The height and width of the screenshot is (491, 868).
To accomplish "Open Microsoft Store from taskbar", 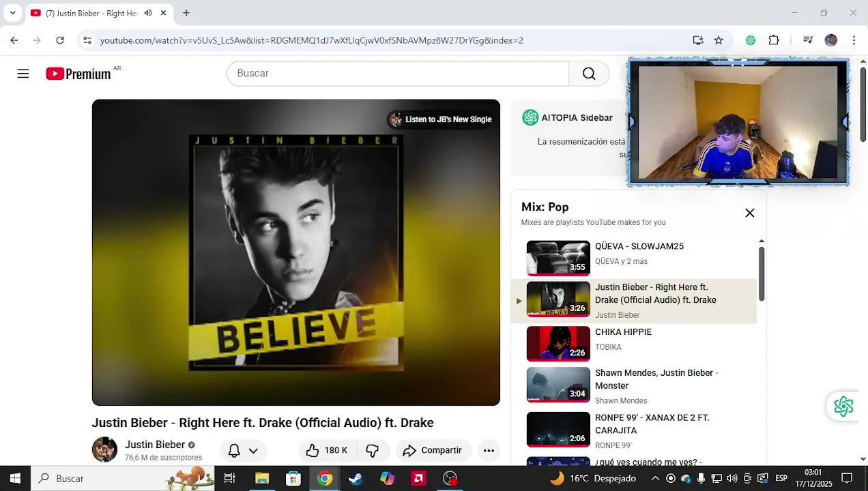I will pos(293,478).
